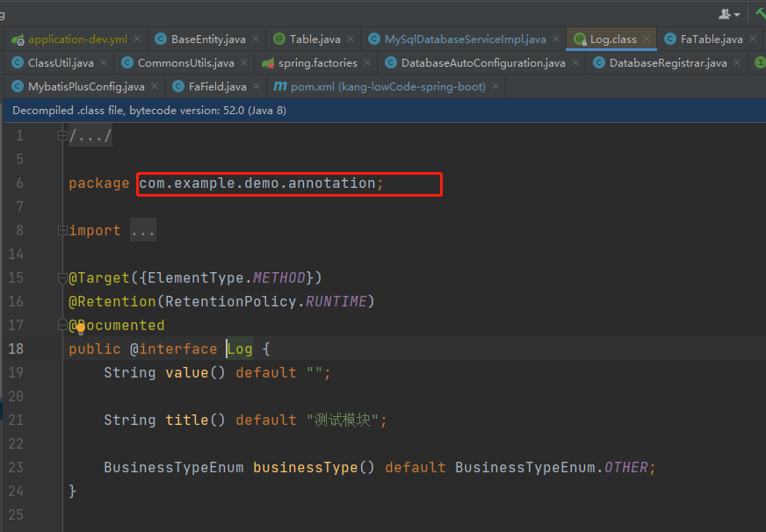Open the FaField.java tab

[x=217, y=86]
